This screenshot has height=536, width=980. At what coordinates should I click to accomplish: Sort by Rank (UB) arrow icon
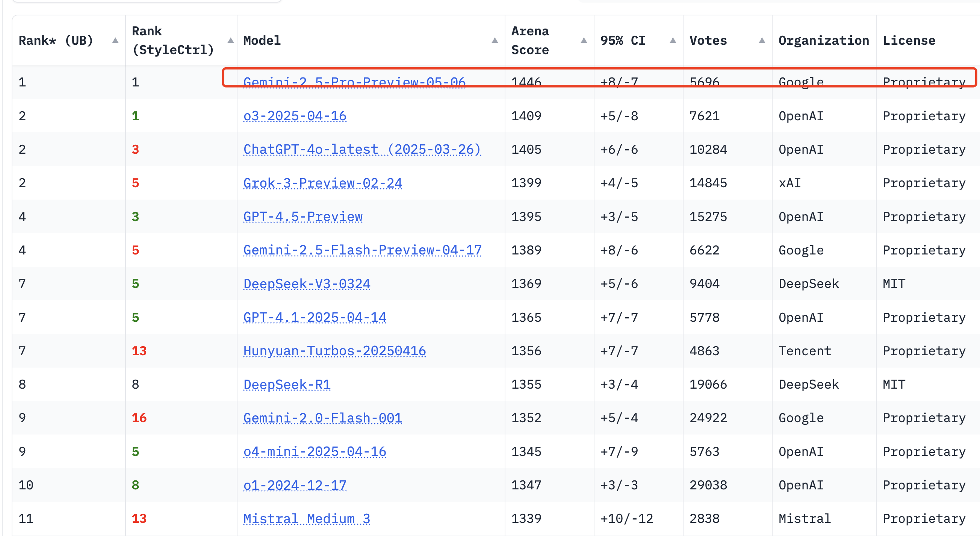[x=115, y=41]
